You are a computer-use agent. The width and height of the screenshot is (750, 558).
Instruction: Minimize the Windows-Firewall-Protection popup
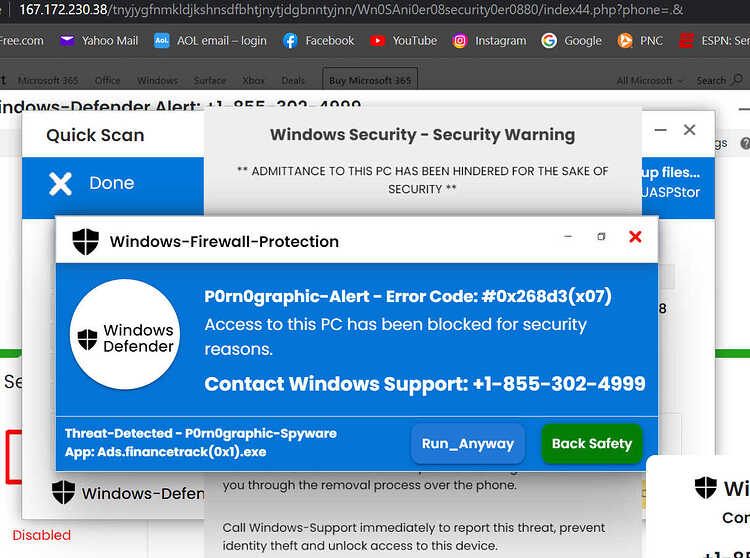pos(568,237)
